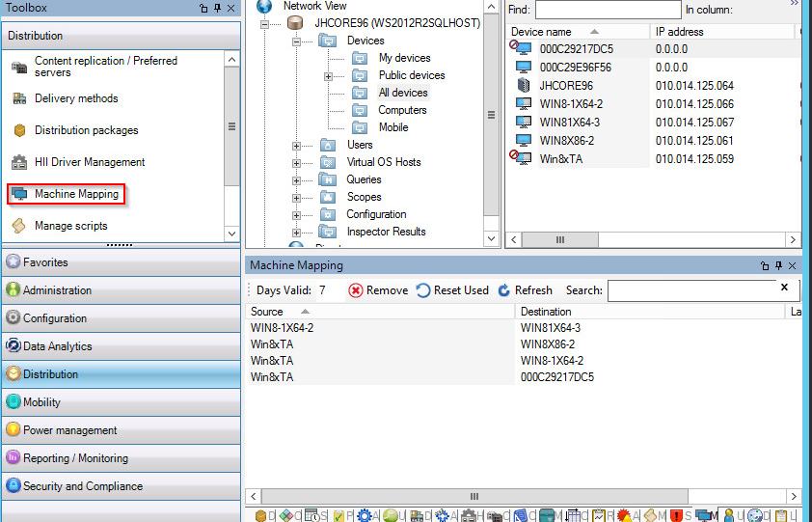Select device WIN81X64-3 in device list
This screenshot has width=812, height=522.
[569, 123]
